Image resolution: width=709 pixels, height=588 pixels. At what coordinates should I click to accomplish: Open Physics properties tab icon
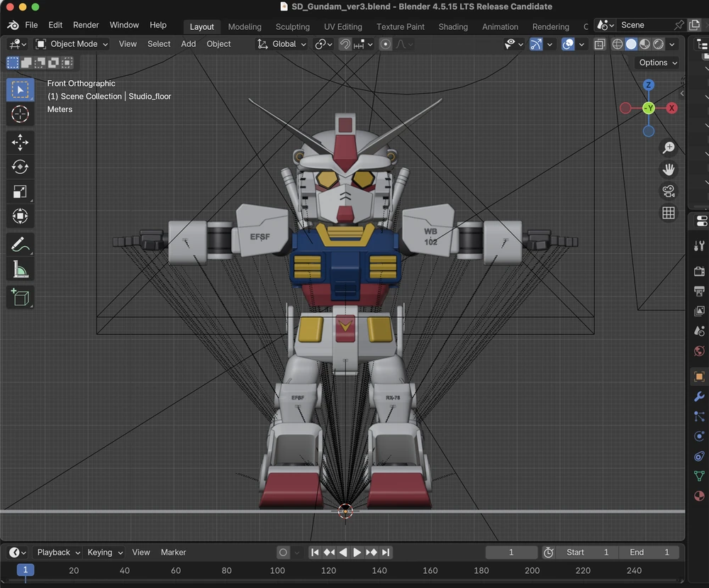(x=699, y=436)
